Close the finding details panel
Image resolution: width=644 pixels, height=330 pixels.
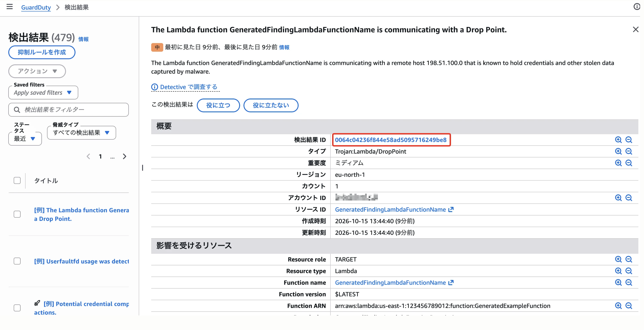coord(635,30)
